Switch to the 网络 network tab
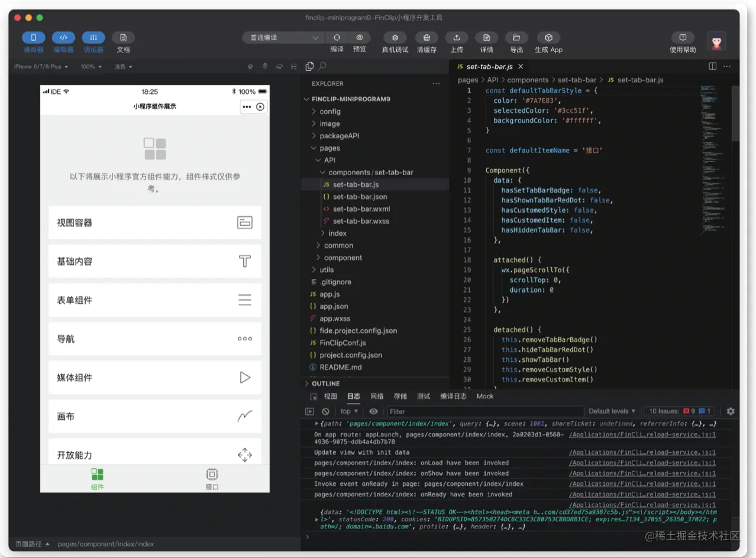The image size is (756, 558). pos(377,396)
